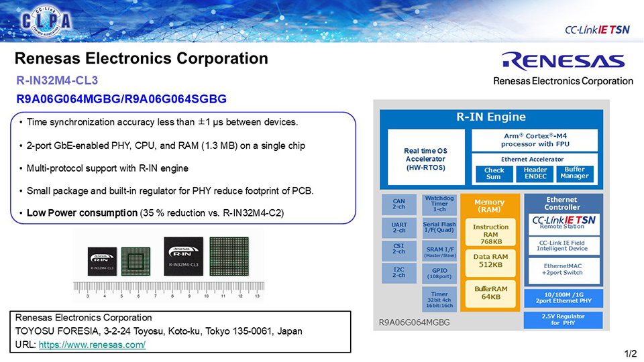Screen dimensions: 644x362
Task: Click the Serial Flash I/F (Quad) block
Action: [x=439, y=227]
